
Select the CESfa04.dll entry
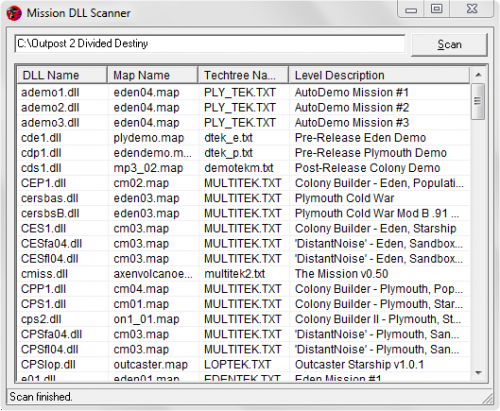[x=51, y=244]
